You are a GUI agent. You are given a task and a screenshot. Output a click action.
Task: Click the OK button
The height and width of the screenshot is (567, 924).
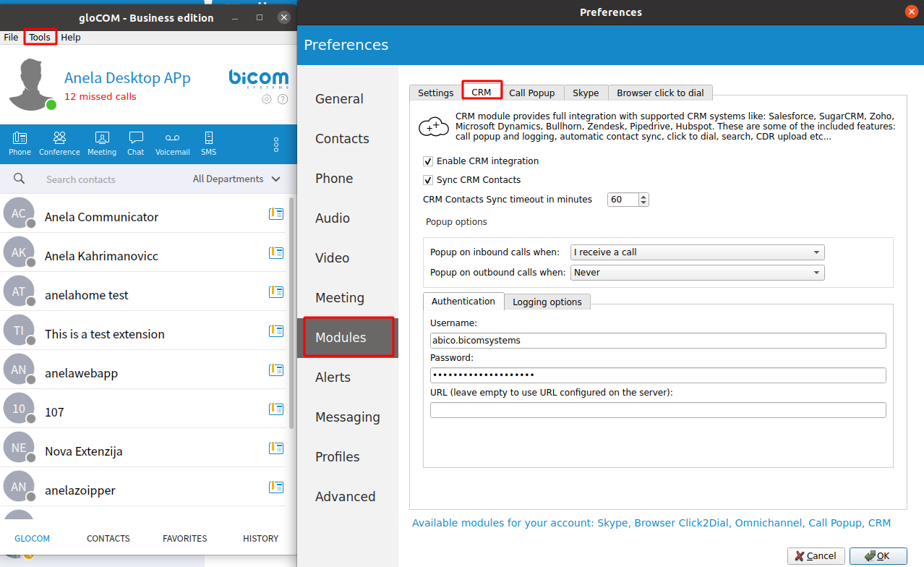pos(878,556)
